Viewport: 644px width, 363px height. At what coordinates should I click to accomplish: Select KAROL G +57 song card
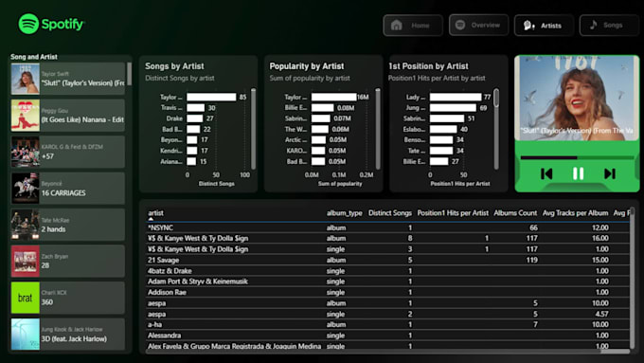click(x=68, y=152)
